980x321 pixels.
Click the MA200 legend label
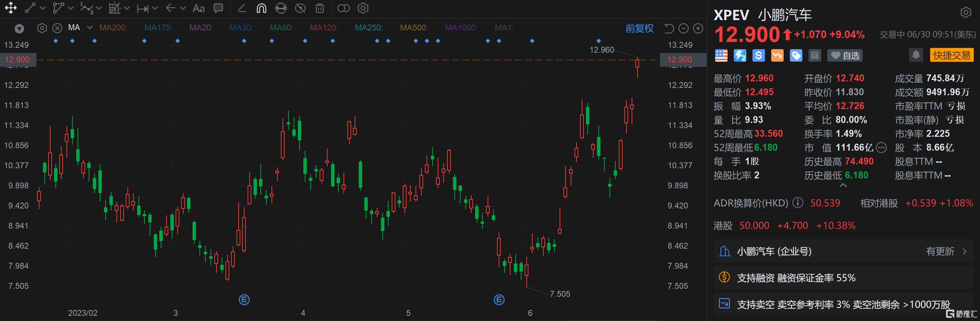pos(113,28)
